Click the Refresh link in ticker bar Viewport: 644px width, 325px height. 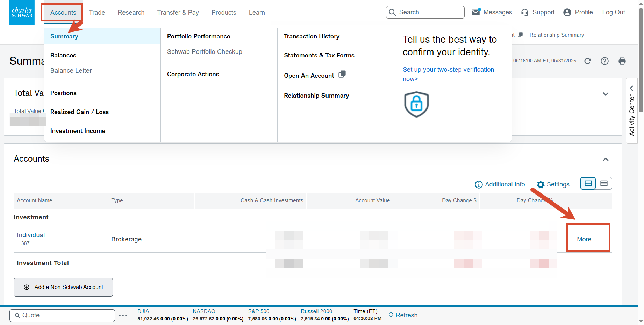point(406,315)
